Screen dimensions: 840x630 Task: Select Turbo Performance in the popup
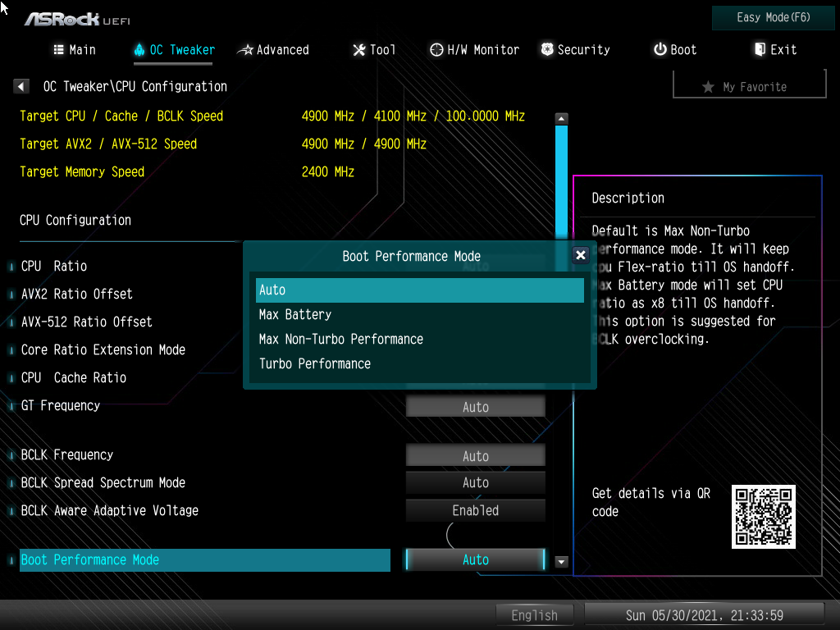[x=315, y=364]
